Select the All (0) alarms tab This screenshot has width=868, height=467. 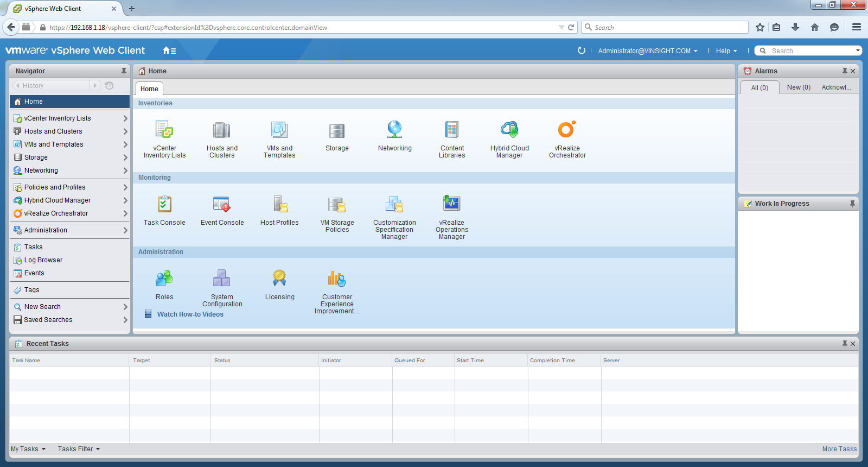pos(759,87)
